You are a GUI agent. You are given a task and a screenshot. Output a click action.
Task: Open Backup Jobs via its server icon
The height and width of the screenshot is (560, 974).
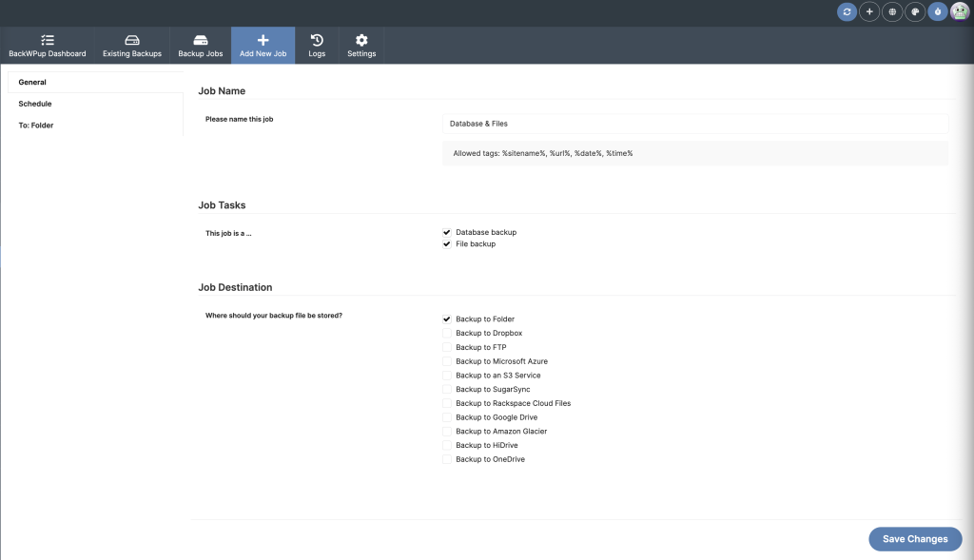click(200, 38)
